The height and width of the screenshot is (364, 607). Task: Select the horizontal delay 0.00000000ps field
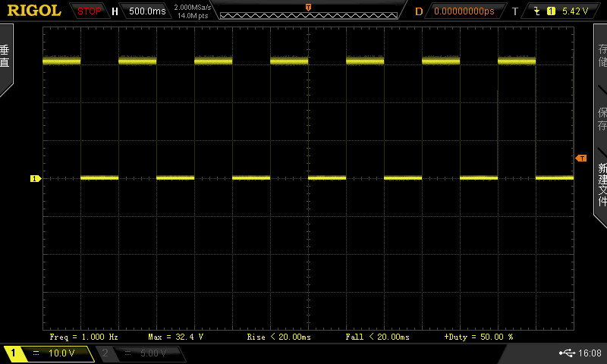pyautogui.click(x=464, y=11)
